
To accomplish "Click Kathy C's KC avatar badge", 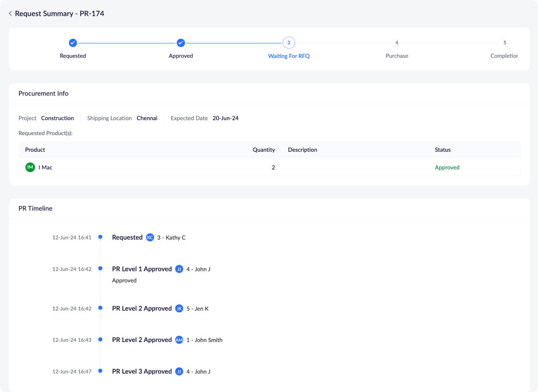I will point(150,238).
